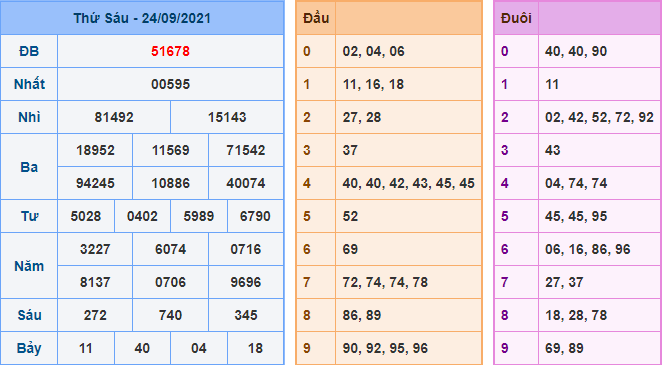
Task: Select fourth prize number 0402
Action: [142, 216]
